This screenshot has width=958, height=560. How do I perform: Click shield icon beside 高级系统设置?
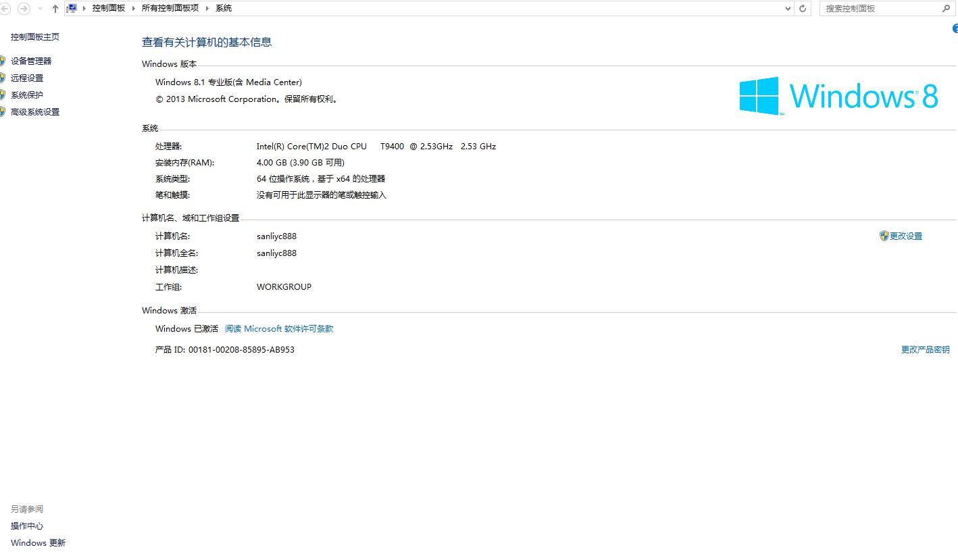pyautogui.click(x=3, y=112)
